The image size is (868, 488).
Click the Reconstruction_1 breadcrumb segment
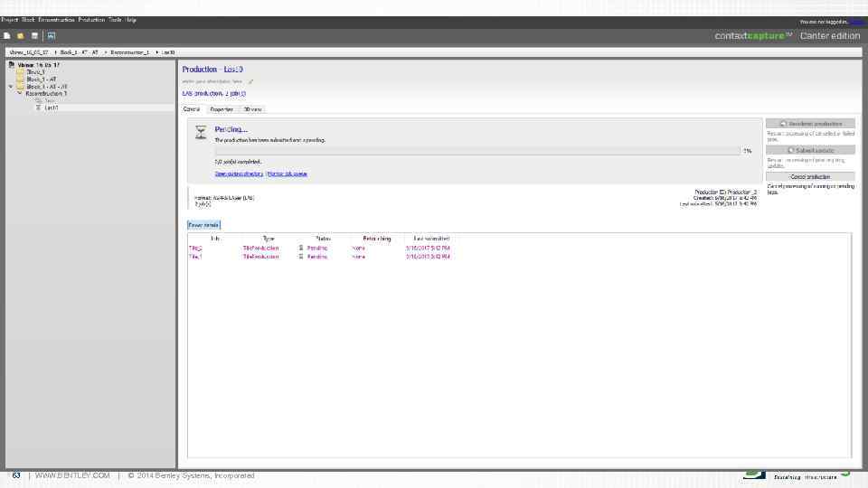[129, 52]
